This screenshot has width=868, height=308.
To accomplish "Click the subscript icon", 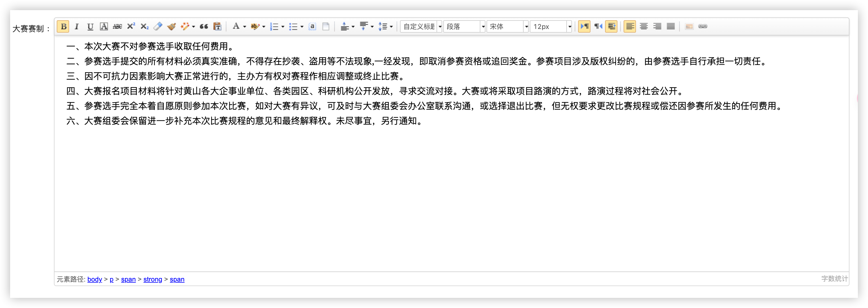I will click(x=145, y=26).
